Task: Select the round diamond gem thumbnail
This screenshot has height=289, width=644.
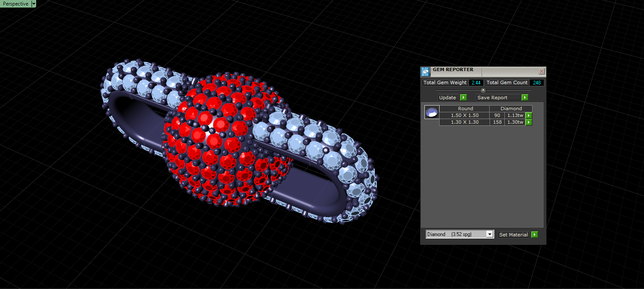Action: pos(432,112)
